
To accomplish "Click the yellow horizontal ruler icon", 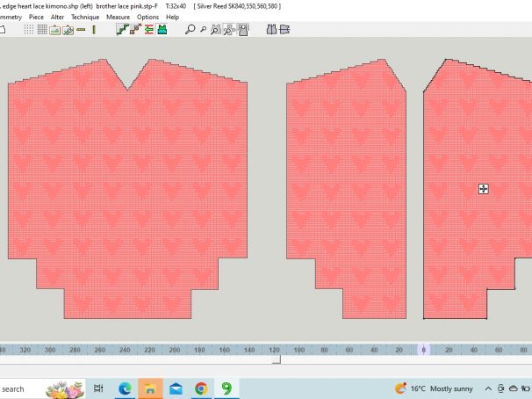I will [x=81, y=29].
